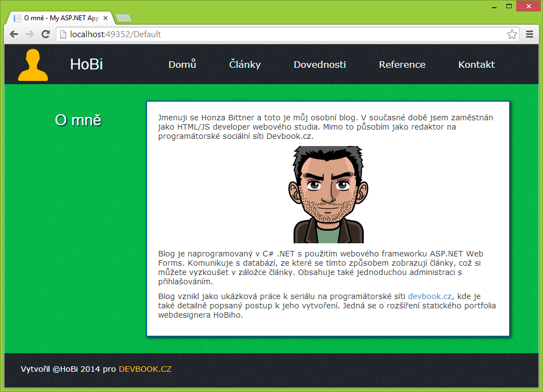Click the grayed-out forward navigation arrow

pyautogui.click(x=28, y=34)
